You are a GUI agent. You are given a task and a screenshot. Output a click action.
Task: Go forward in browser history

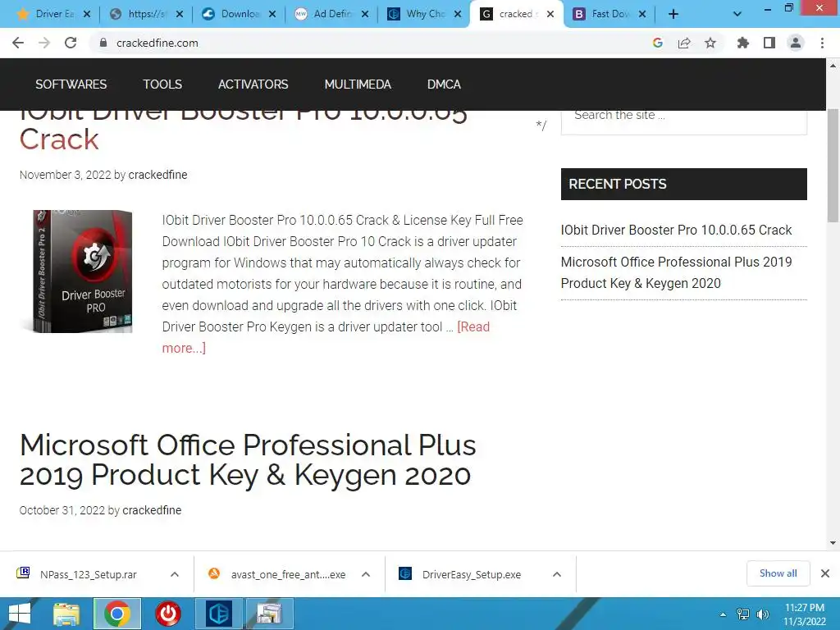44,43
